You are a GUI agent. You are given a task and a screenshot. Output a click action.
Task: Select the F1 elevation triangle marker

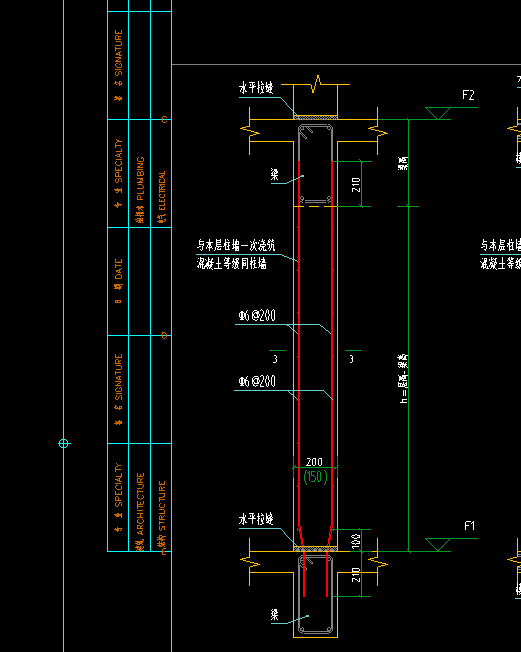pyautogui.click(x=437, y=545)
